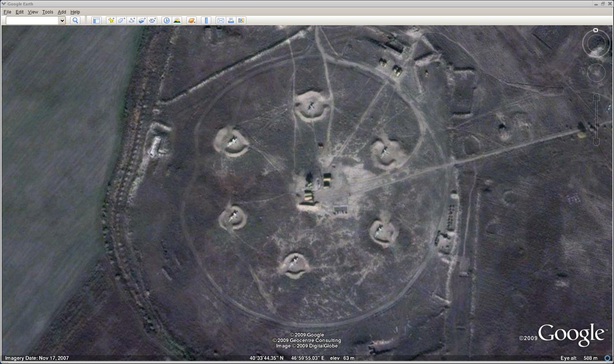Click the North compass marker
Viewport: 614px width, 364px height.
click(596, 30)
